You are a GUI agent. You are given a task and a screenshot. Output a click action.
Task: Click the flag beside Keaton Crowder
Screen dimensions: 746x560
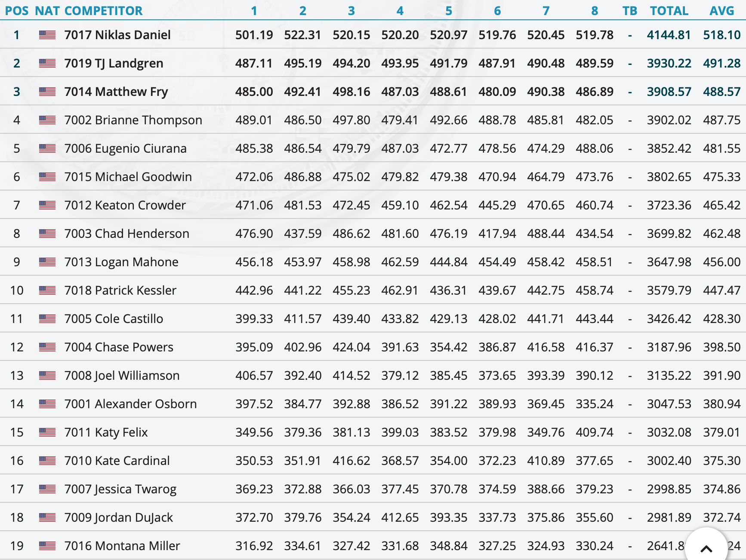point(47,205)
